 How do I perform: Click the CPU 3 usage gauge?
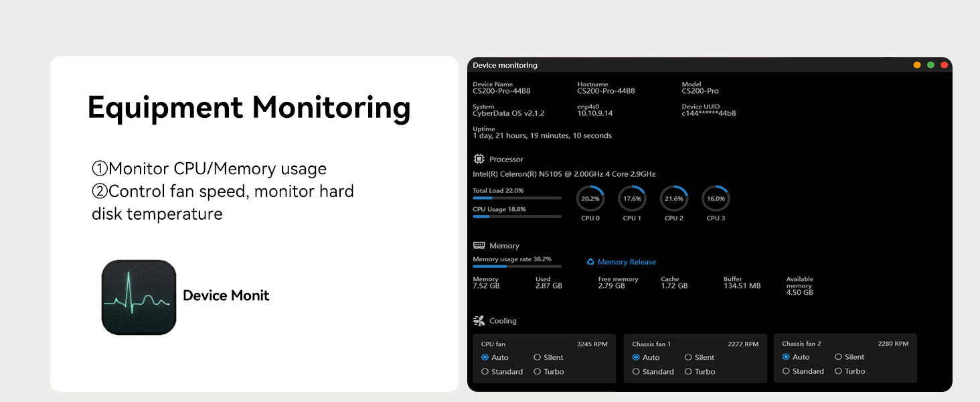[716, 199]
